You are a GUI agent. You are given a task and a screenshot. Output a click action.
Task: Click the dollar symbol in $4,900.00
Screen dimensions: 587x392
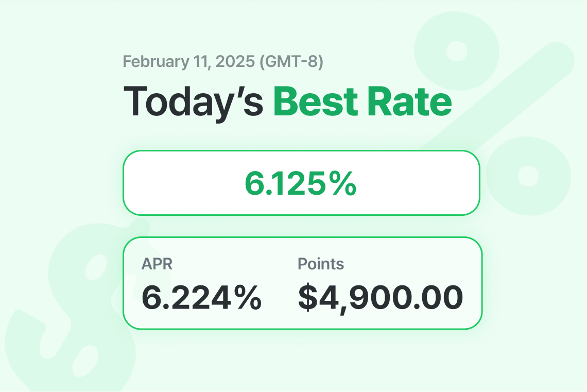click(x=307, y=297)
